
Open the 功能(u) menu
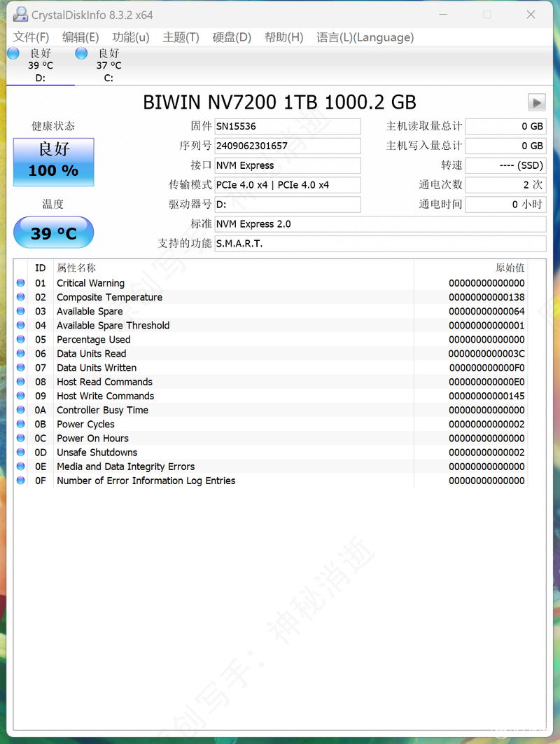click(131, 37)
